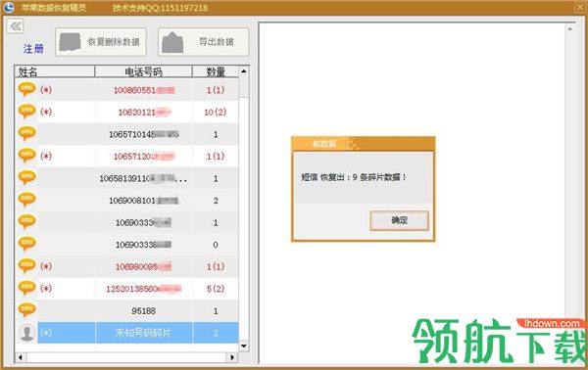This screenshot has height=370, width=588.
Task: Click contact avatar icon for 未知号码碎片
Action: (x=27, y=333)
